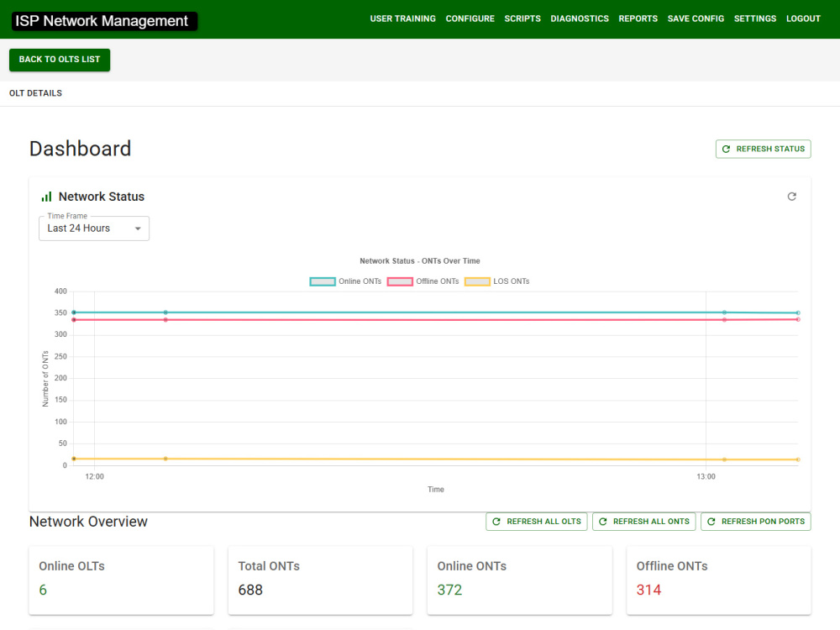
Task: Click the Refresh Status button
Action: pos(763,149)
